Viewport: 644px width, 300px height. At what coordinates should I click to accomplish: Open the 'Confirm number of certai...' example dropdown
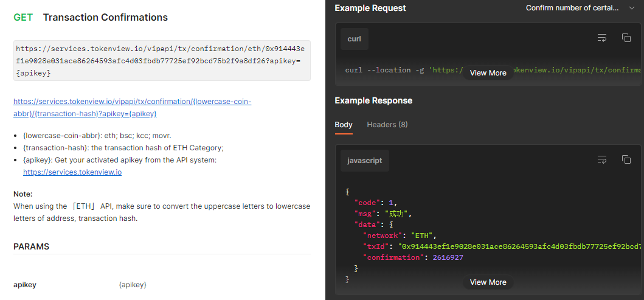(x=580, y=8)
